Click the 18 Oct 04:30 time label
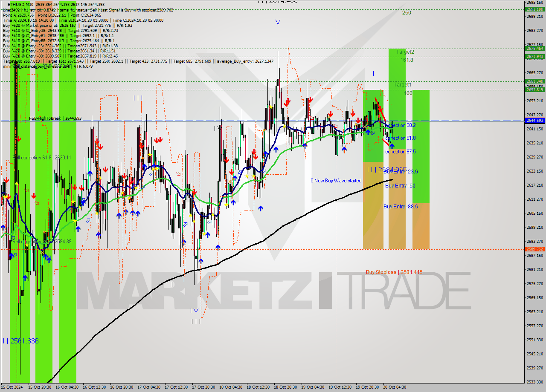The image size is (546, 392). (x=232, y=387)
